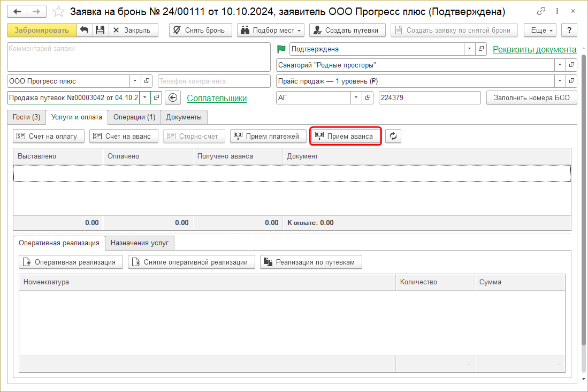
Task: Click the Телефон контрагента field
Action: click(214, 81)
